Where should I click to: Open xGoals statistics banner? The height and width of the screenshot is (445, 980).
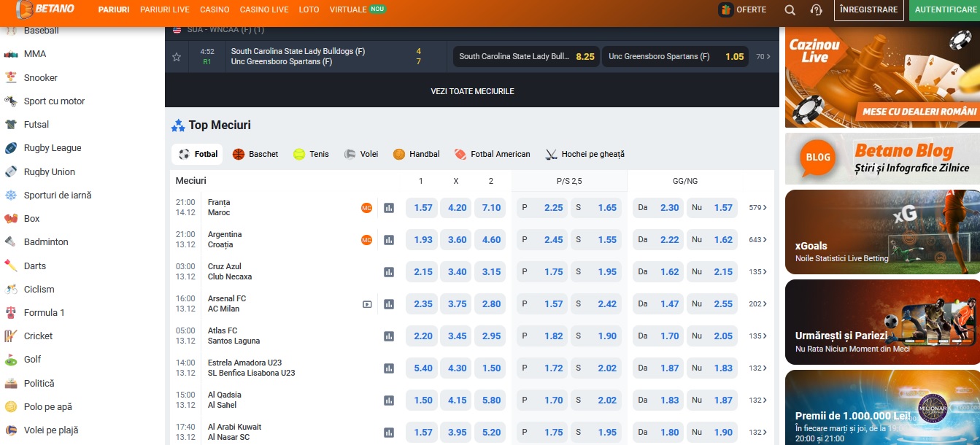point(882,232)
